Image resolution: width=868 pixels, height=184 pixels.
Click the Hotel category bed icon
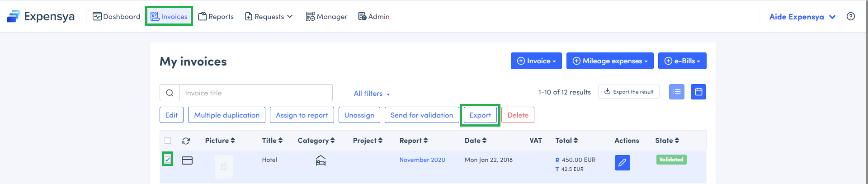point(321,160)
